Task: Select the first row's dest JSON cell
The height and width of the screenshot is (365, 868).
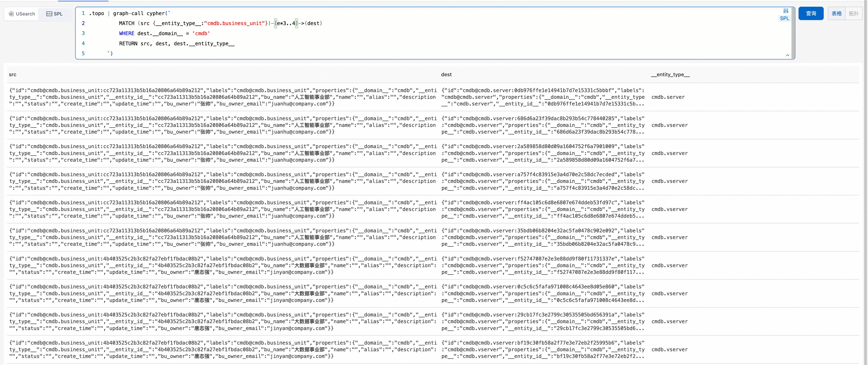Action: click(x=542, y=97)
